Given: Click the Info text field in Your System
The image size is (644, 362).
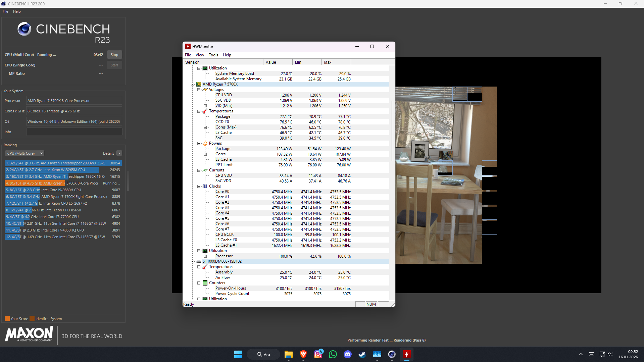Looking at the screenshot, I should tap(74, 132).
